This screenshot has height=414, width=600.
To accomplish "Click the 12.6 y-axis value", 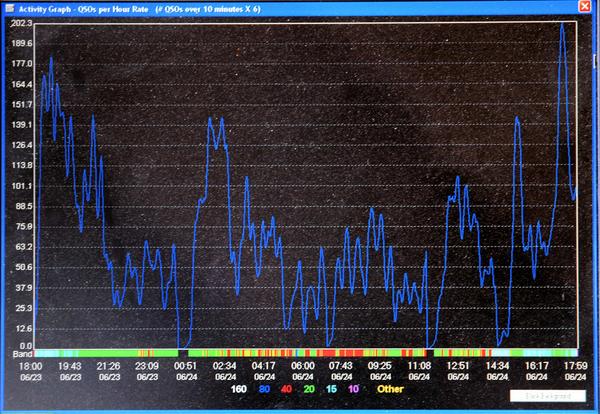I will 23,328.
